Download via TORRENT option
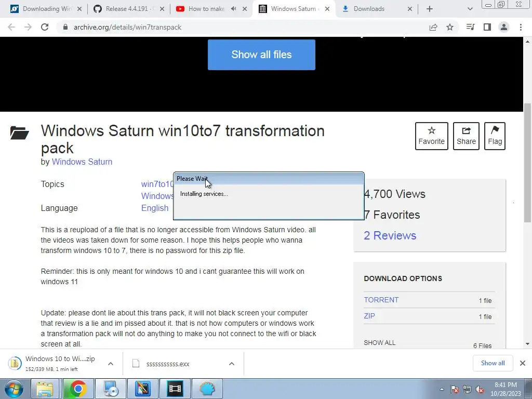 coord(381,300)
